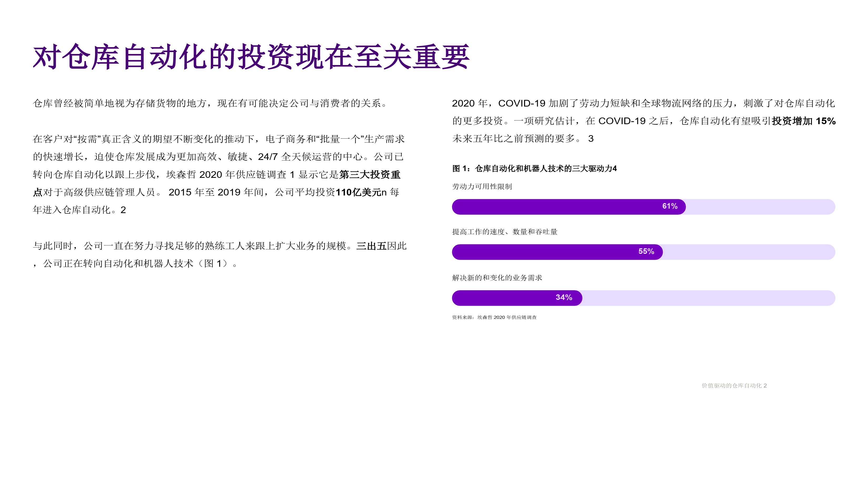Click the line ending 技术（图 1）。
The width and height of the screenshot is (868, 488).
click(x=136, y=263)
